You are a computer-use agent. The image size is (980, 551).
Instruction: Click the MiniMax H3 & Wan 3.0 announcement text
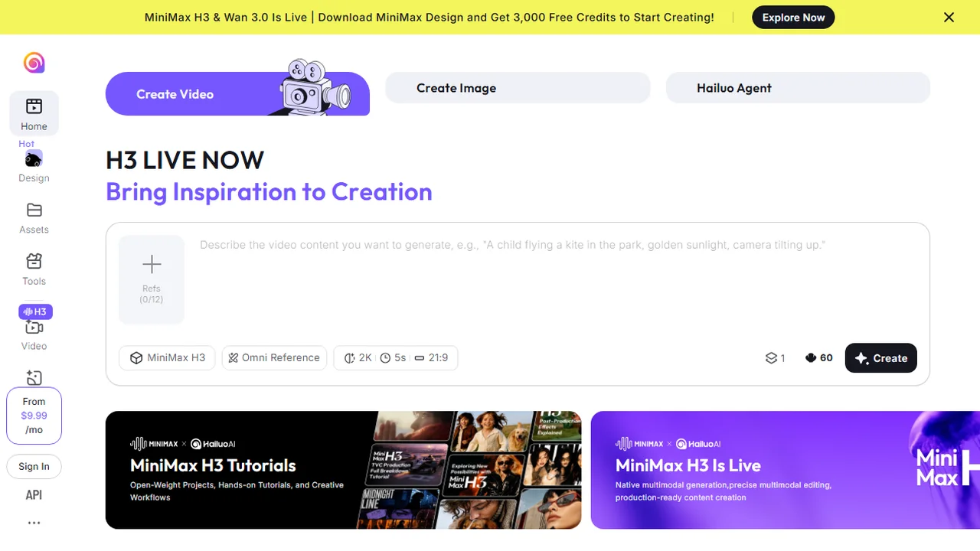pos(429,17)
